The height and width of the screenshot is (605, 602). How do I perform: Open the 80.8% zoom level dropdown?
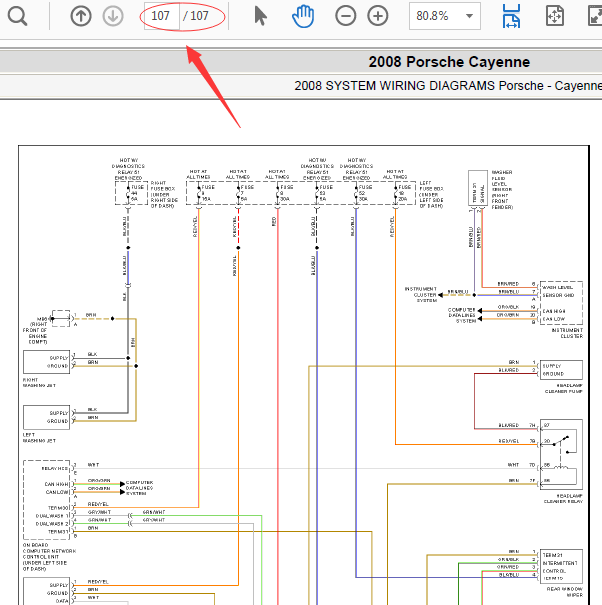pyautogui.click(x=445, y=16)
